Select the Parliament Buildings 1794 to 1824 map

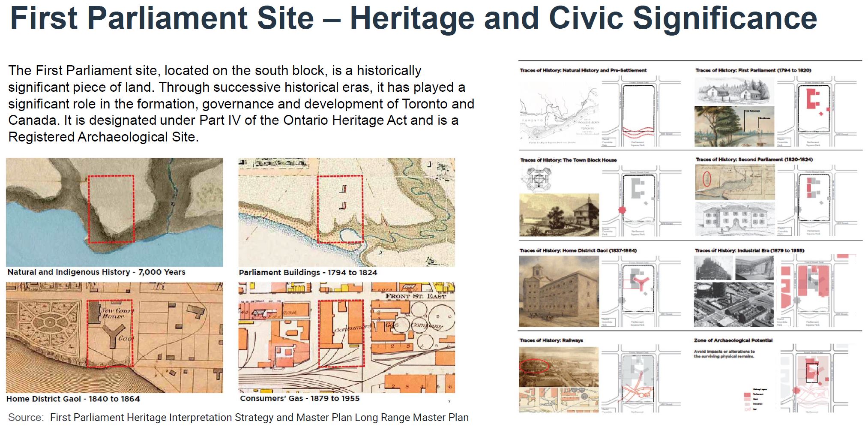tap(347, 212)
